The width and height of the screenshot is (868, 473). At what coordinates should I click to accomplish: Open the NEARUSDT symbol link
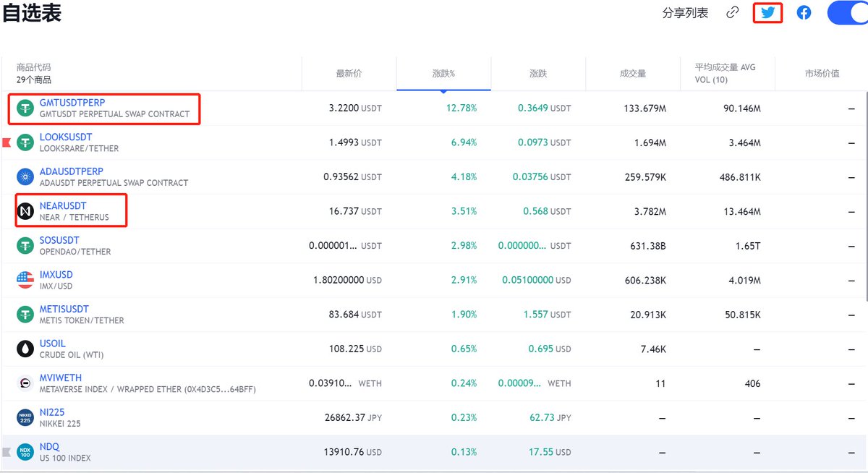(x=63, y=205)
